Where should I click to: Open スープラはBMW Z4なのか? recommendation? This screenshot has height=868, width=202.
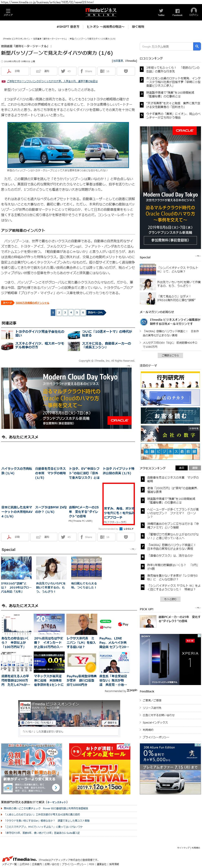pos(51,509)
